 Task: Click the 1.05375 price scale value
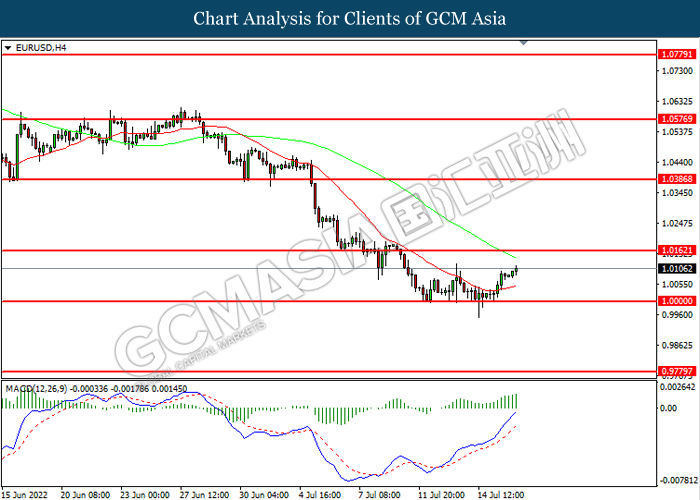[677, 132]
